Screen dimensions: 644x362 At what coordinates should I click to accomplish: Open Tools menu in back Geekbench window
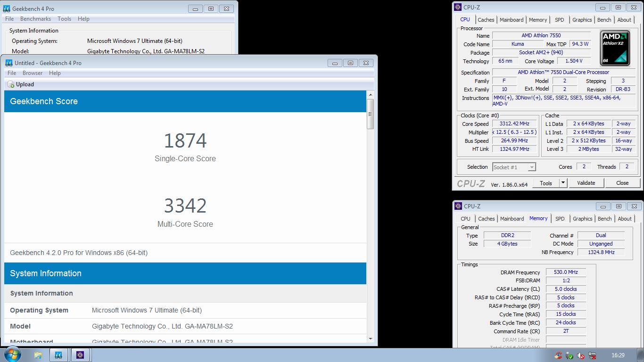pos(64,19)
